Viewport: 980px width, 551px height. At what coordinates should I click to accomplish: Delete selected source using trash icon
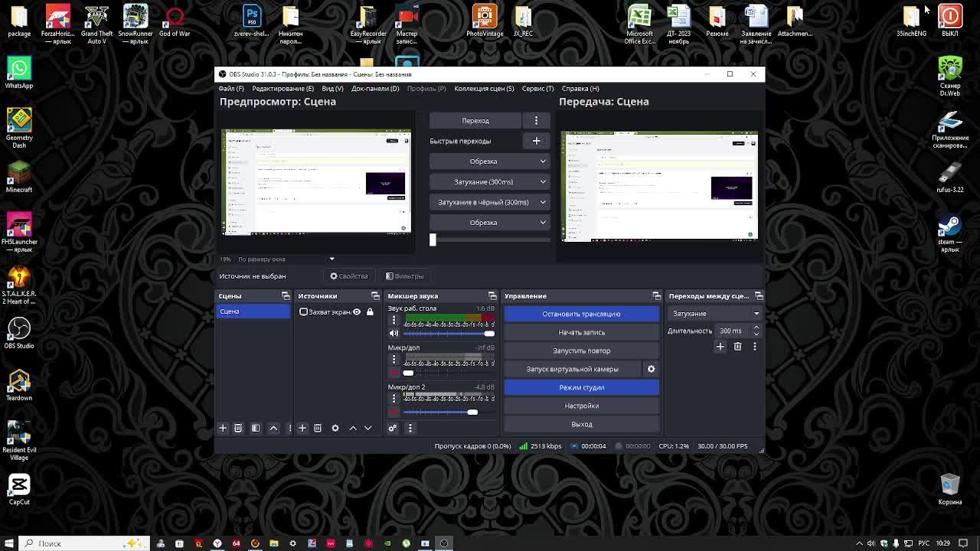point(318,428)
